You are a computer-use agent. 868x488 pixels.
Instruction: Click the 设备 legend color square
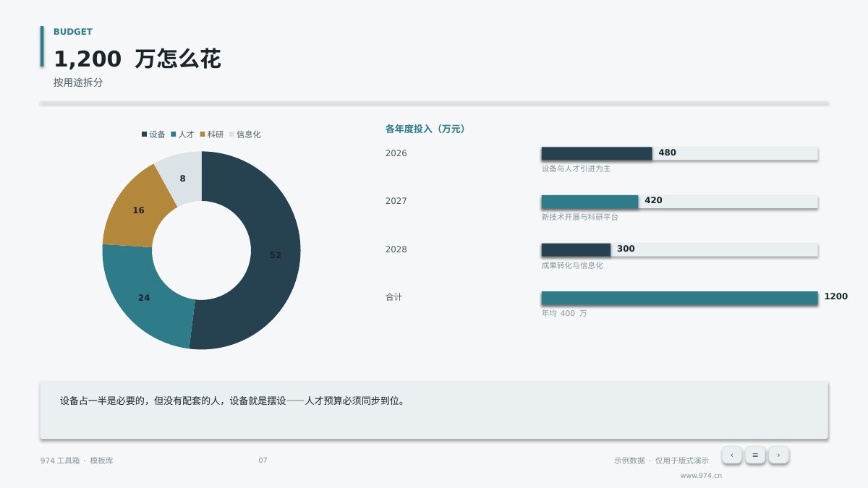tap(144, 134)
